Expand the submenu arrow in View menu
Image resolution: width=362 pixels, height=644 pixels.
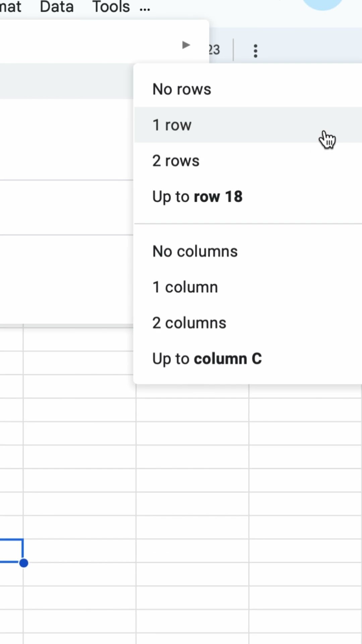(186, 45)
